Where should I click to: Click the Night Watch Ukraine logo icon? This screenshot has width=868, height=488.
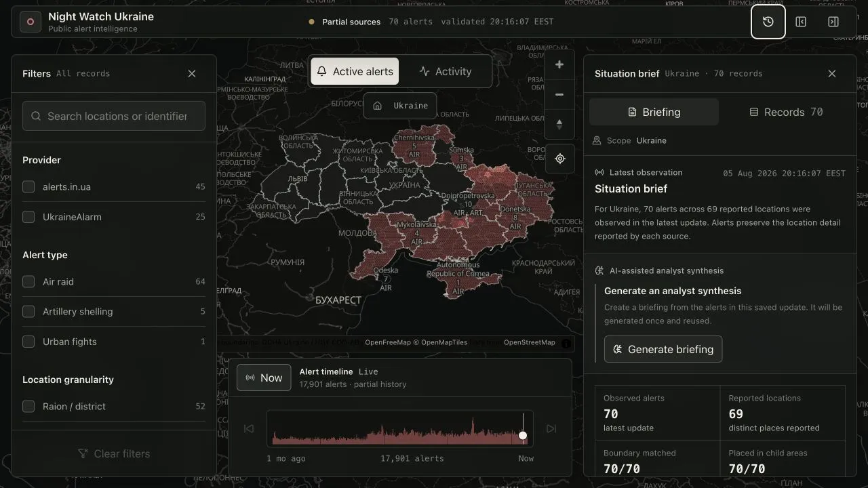click(x=30, y=22)
